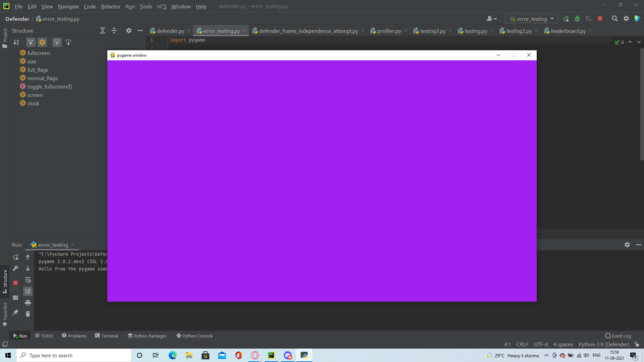Pin the Run tab
Screen dimensions: 644x362
15,312
